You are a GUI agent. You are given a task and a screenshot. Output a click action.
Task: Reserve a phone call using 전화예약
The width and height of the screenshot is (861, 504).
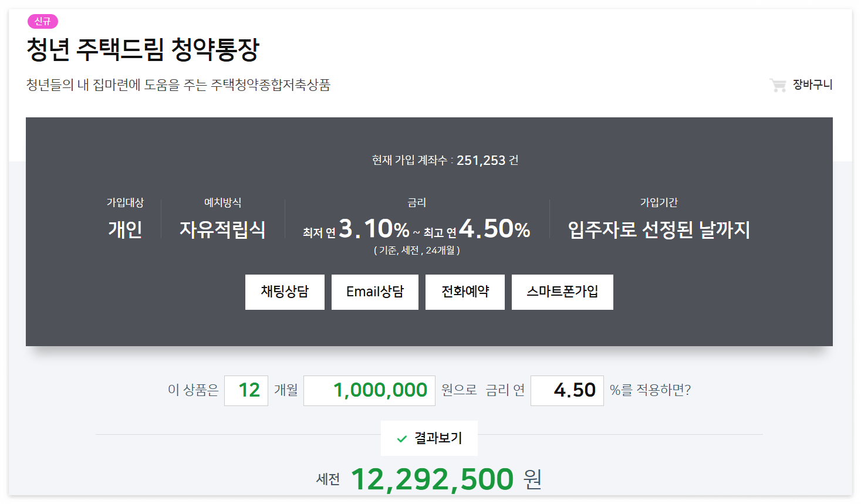point(465,292)
